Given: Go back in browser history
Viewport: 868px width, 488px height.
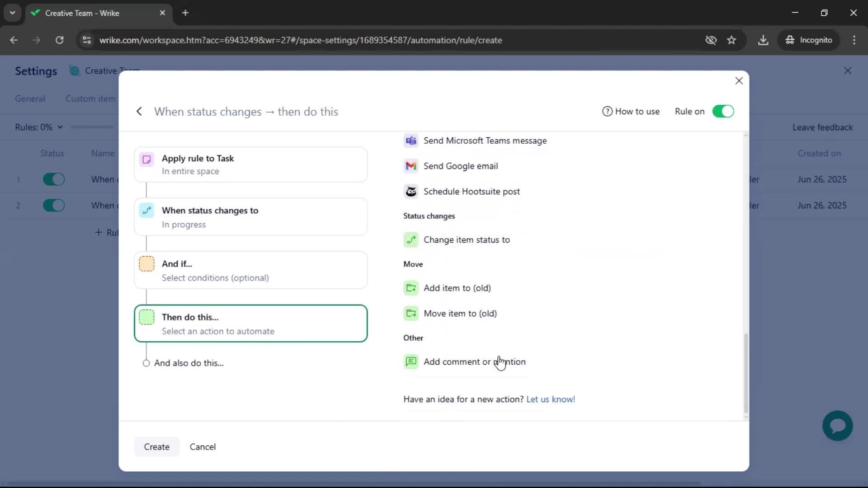Looking at the screenshot, I should [14, 40].
